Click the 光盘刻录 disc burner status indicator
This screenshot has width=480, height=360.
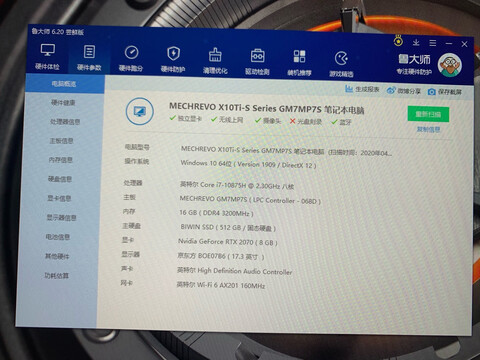[306, 121]
